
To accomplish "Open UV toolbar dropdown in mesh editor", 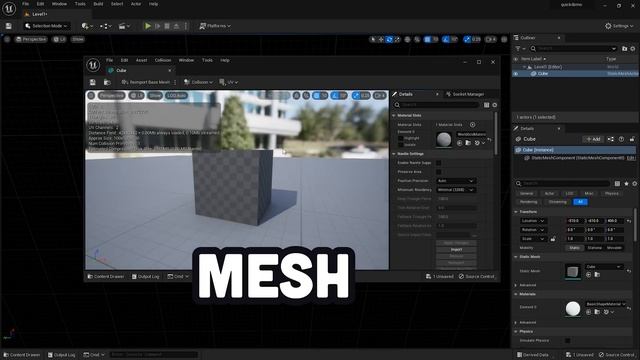I will tap(229, 82).
